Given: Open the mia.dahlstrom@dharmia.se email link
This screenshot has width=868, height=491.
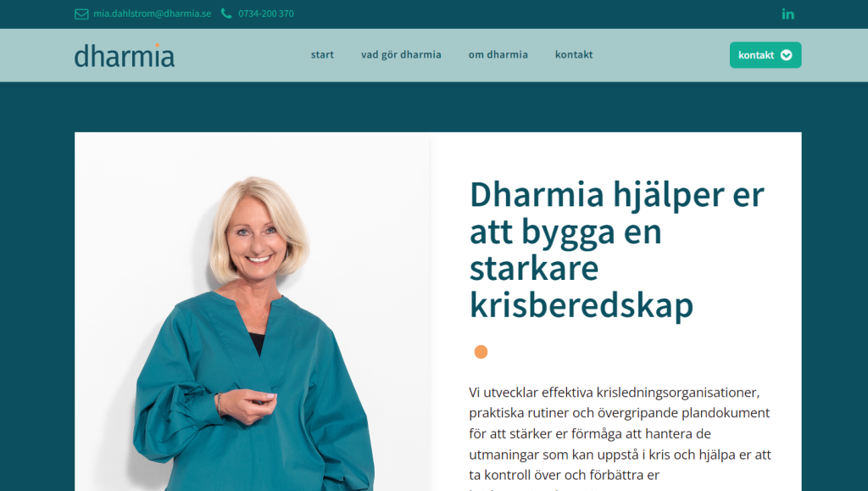Looking at the screenshot, I should [x=153, y=14].
